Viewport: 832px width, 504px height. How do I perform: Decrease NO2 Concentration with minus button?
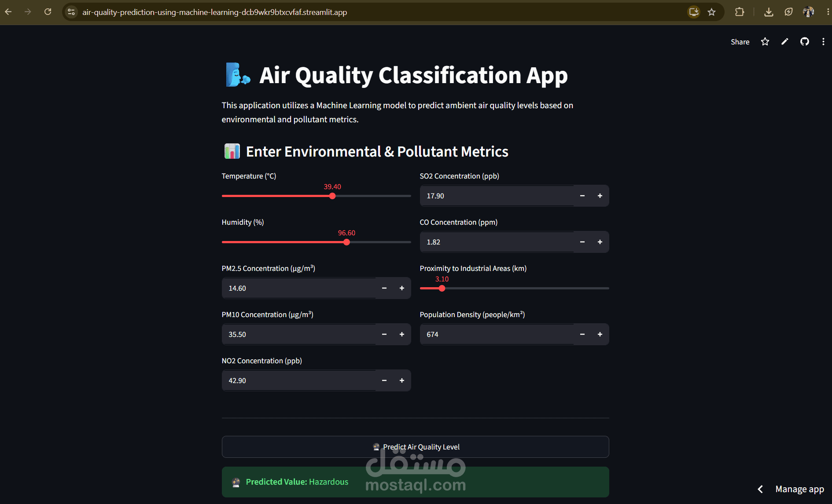coord(384,380)
